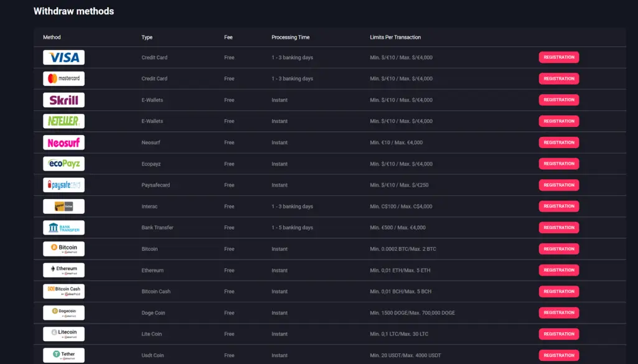The width and height of the screenshot is (638, 364).
Task: Click the Processing Time column header
Action: pos(291,37)
